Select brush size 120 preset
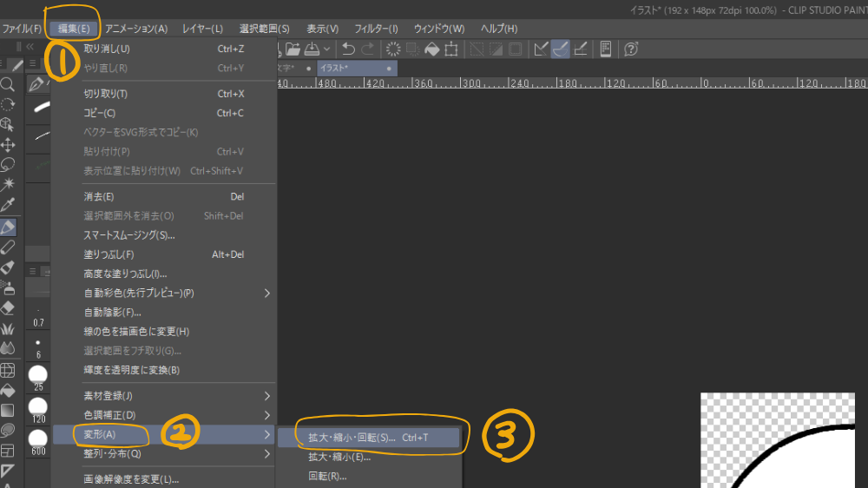Viewport: 868px width, 488px height. [38, 411]
